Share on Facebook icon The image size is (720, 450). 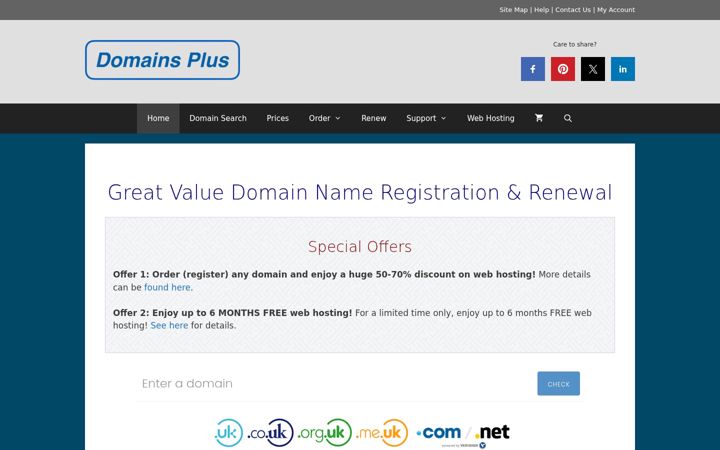[533, 69]
